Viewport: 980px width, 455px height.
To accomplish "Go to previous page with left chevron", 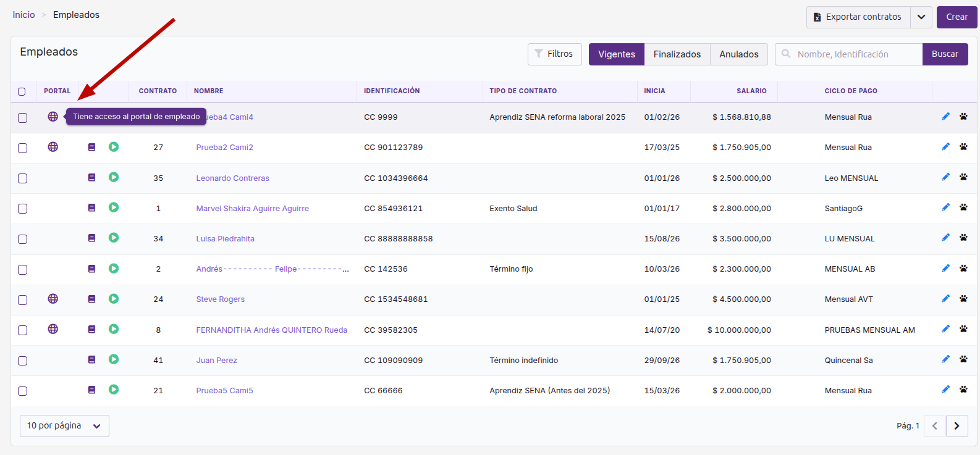I will pos(934,426).
